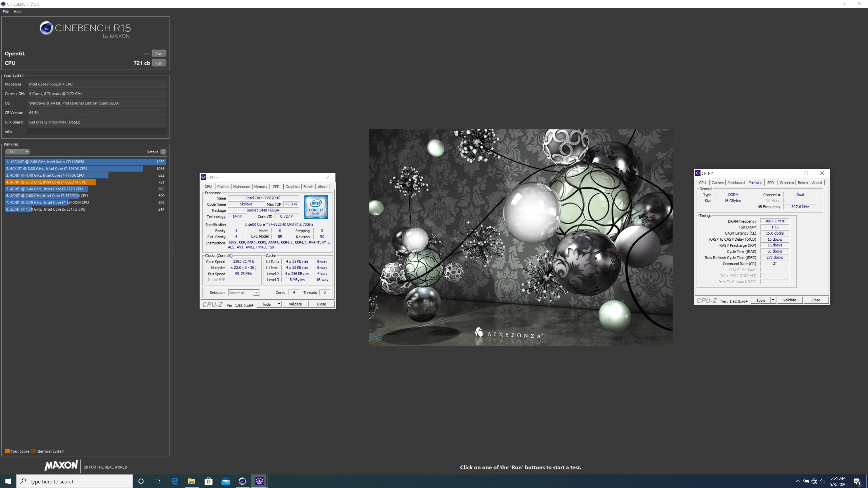Open About tab in right CPU-Z
The height and width of the screenshot is (488, 868).
(817, 183)
